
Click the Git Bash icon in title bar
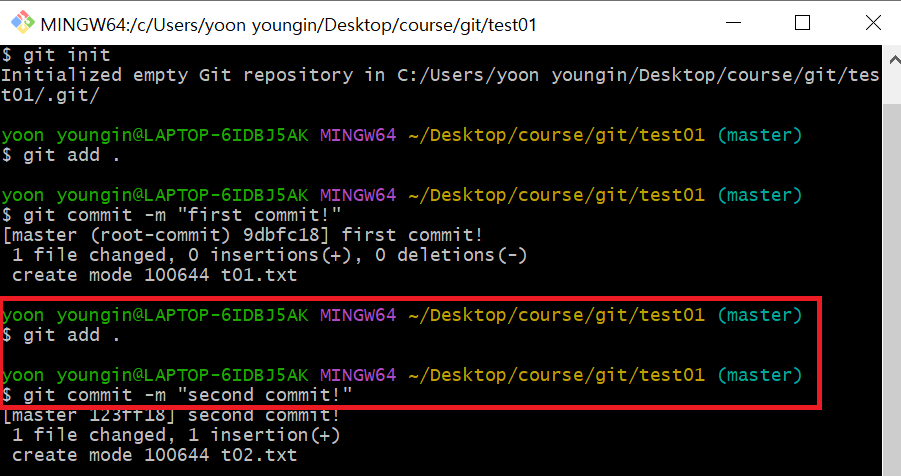click(x=23, y=22)
